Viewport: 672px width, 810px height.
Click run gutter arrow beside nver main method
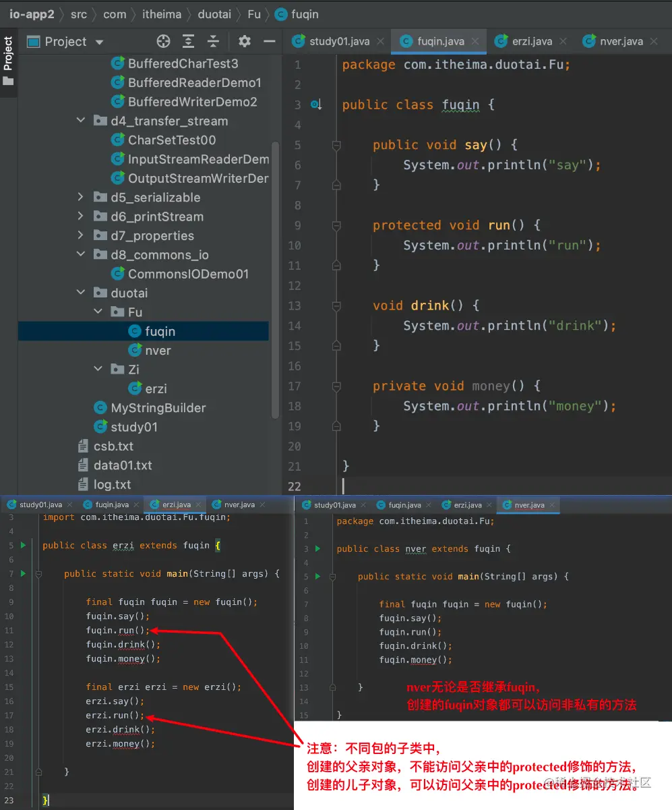(x=317, y=577)
